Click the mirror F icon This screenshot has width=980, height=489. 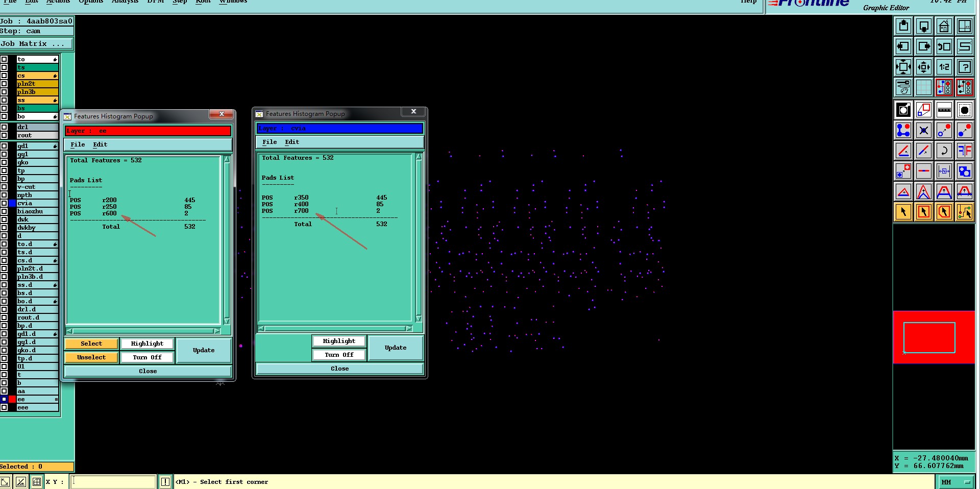point(965,151)
